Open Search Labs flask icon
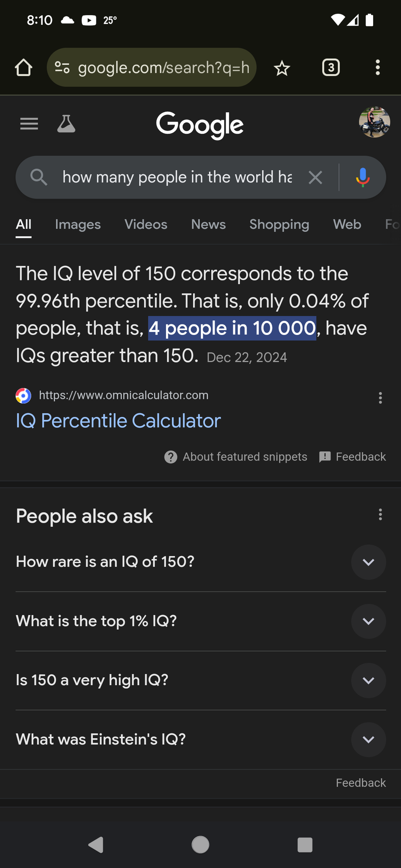The image size is (401, 868). [x=66, y=124]
